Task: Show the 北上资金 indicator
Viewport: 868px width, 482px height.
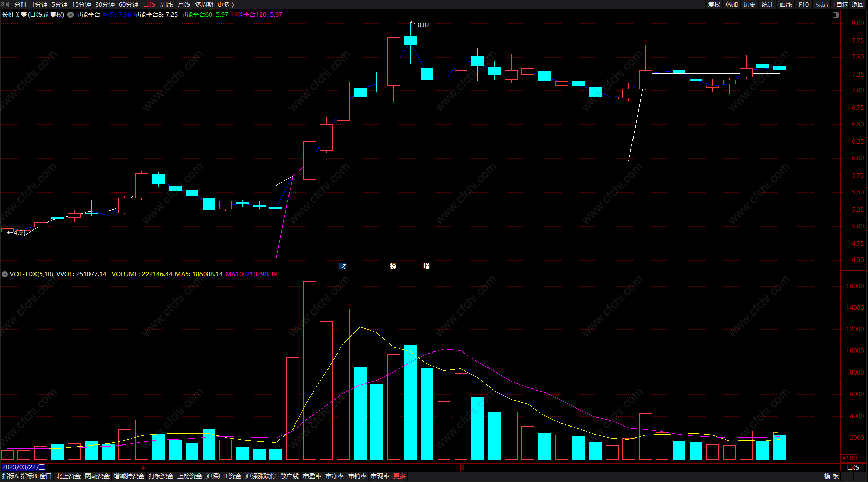Action: tap(68, 476)
